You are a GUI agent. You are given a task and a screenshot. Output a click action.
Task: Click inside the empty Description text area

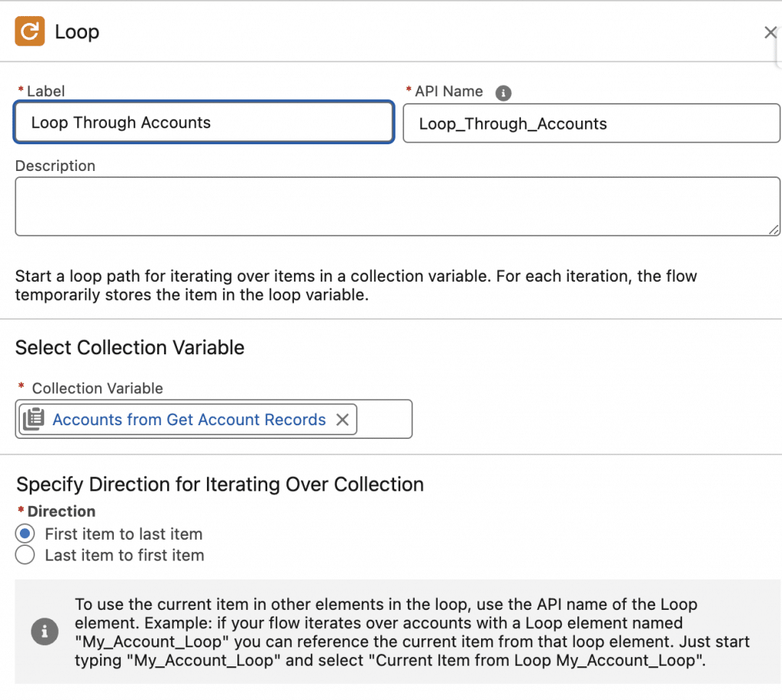[397, 206]
